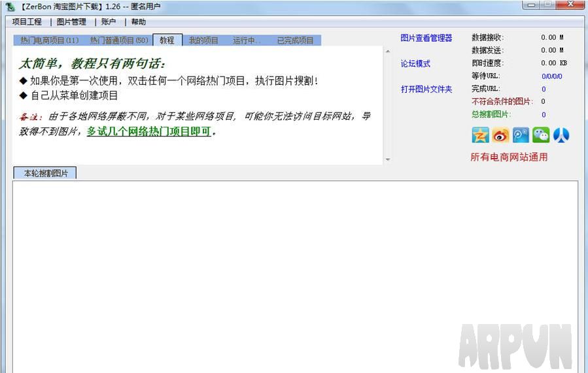Close the ZerBon window

(x=570, y=5)
